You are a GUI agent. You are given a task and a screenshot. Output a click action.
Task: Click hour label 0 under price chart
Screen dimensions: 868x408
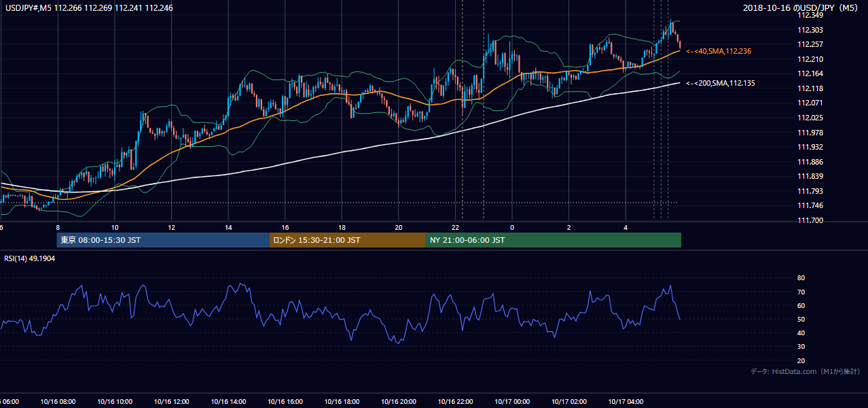(x=512, y=228)
